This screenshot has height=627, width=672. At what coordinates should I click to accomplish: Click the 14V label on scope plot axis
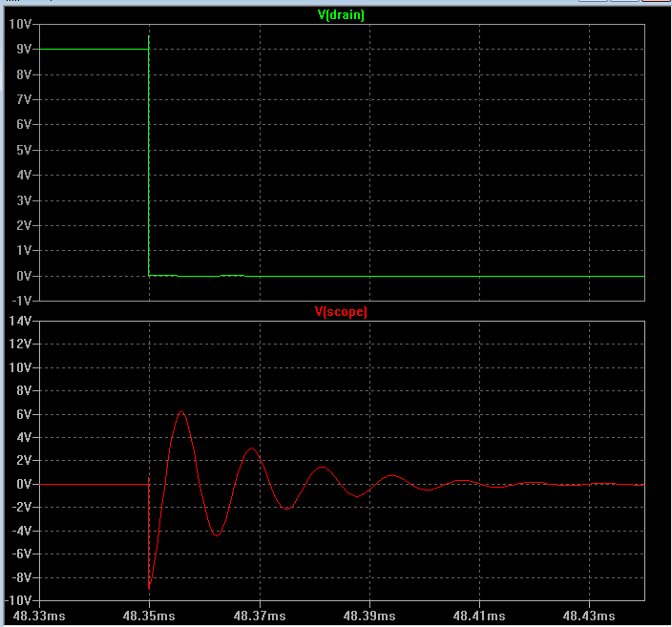[x=20, y=321]
